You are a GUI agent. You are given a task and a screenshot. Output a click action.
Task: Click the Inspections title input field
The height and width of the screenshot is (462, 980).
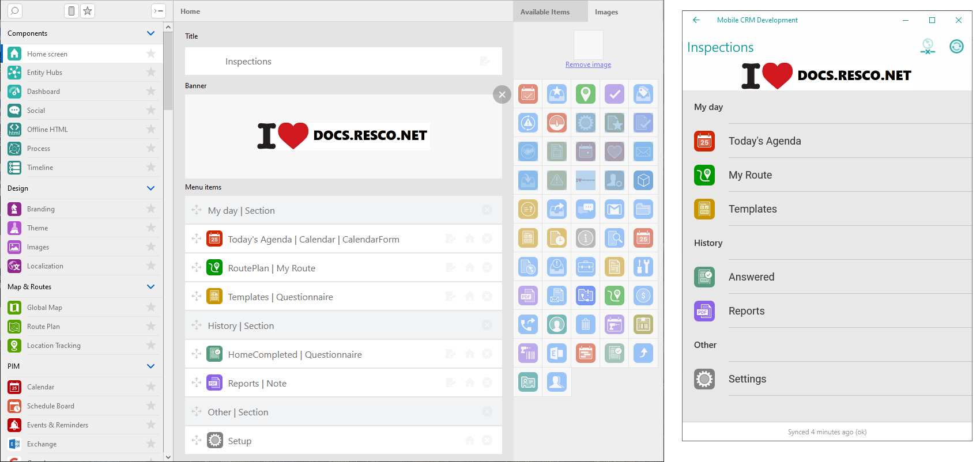pos(343,62)
